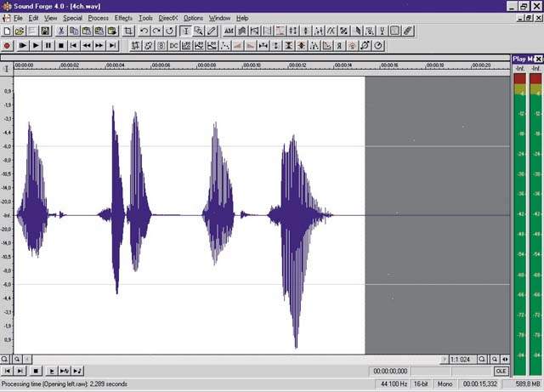544x392 pixels.
Task: Switch to the Magnify tool
Action: pyautogui.click(x=198, y=31)
